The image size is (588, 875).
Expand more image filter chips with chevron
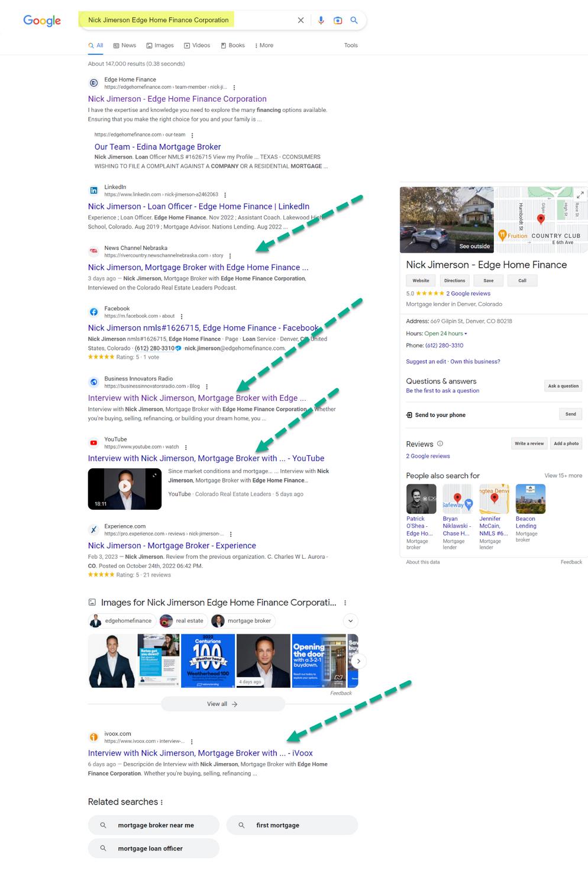click(x=351, y=621)
